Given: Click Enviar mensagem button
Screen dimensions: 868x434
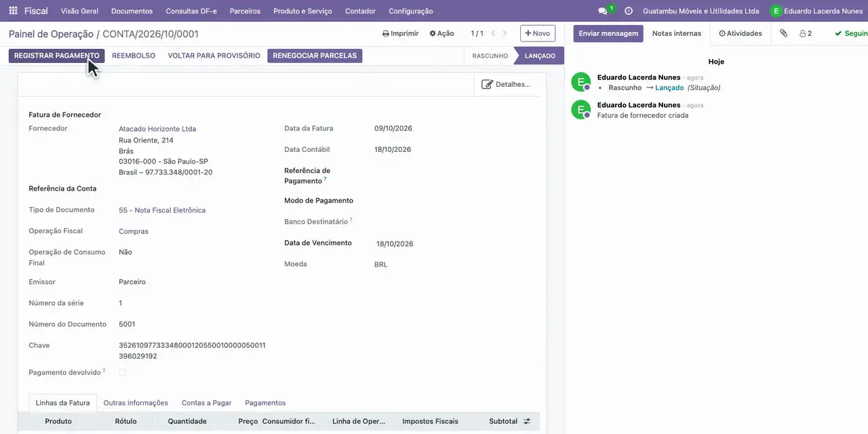Looking at the screenshot, I should 608,33.
